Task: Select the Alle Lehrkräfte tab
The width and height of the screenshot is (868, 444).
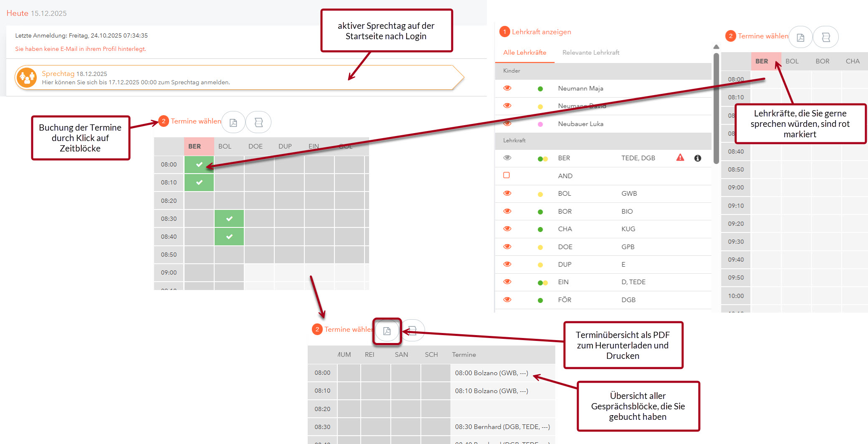Action: click(x=524, y=53)
